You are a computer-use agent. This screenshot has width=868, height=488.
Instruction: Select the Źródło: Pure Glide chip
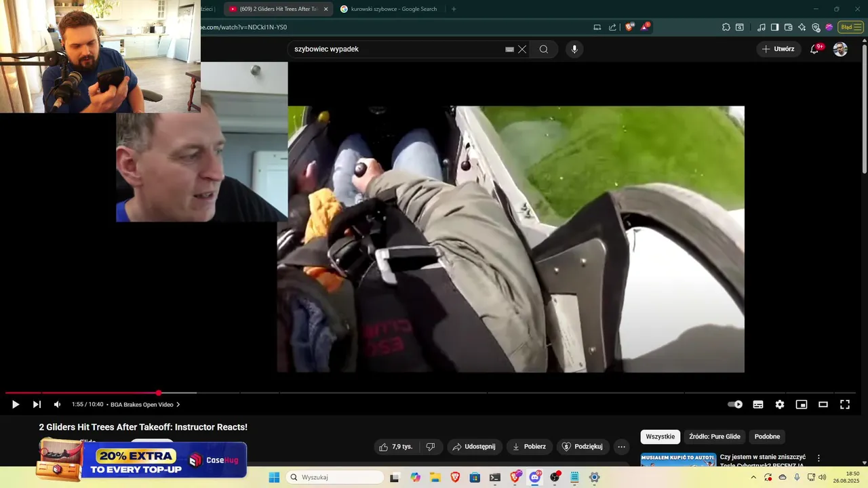715,436
